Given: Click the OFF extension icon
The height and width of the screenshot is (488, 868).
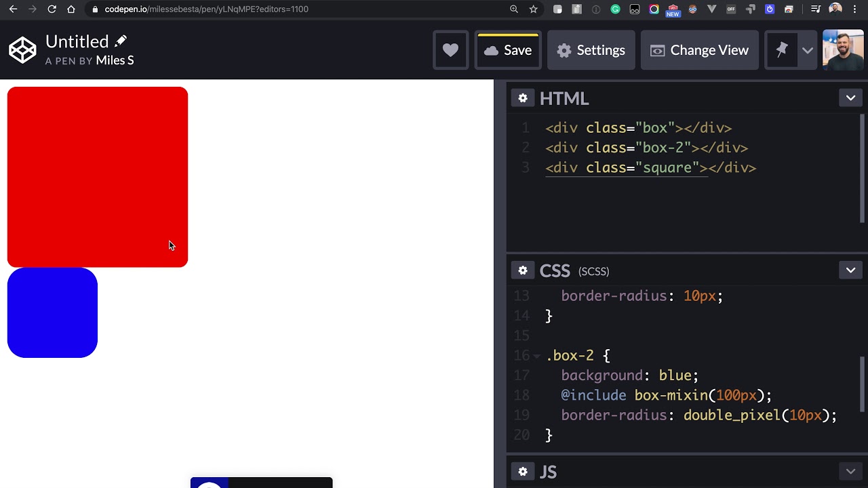Looking at the screenshot, I should pyautogui.click(x=731, y=9).
